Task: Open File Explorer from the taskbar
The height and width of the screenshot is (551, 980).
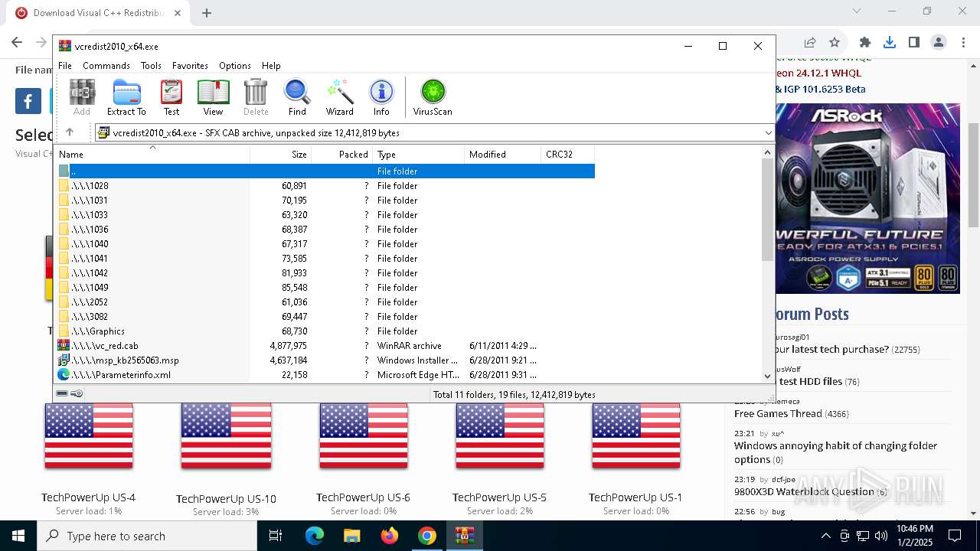Action: pyautogui.click(x=351, y=536)
